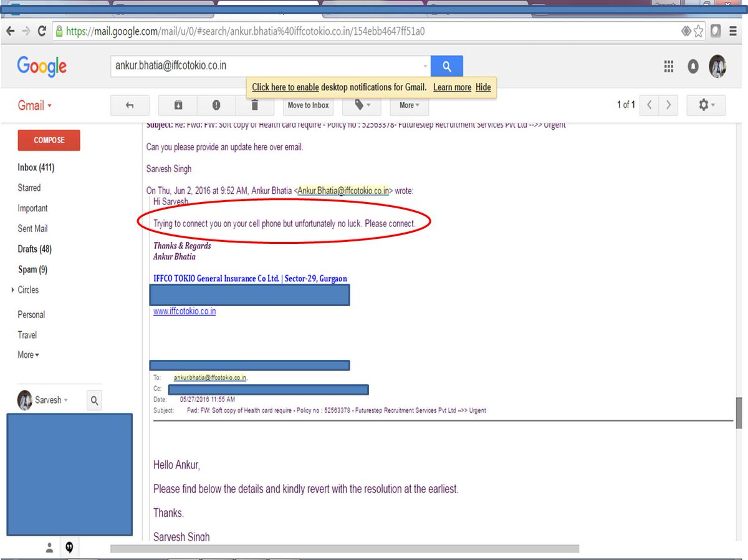Click the vertical scrollbar thumb
748x560 pixels.
click(739, 413)
